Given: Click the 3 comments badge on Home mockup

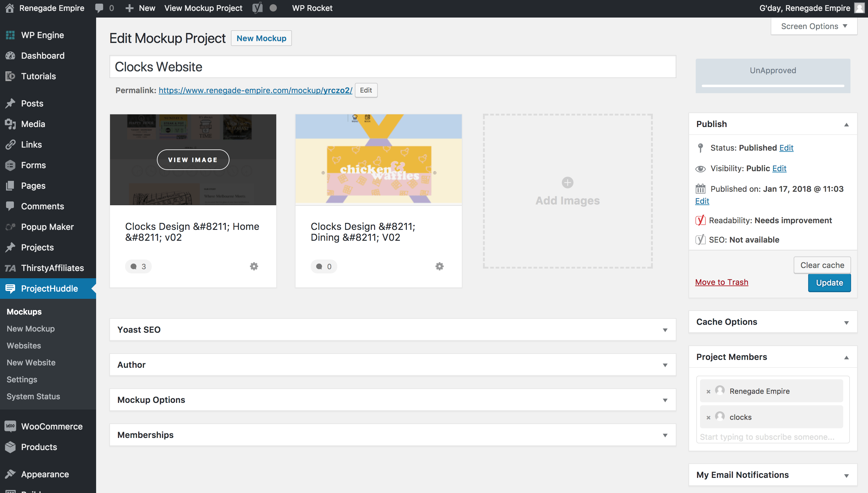Looking at the screenshot, I should point(138,266).
